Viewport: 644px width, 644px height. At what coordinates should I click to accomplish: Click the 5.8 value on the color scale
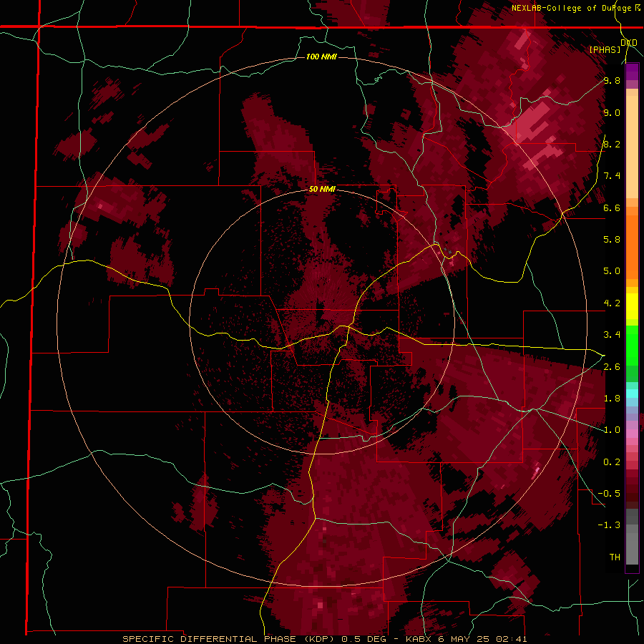(x=612, y=240)
